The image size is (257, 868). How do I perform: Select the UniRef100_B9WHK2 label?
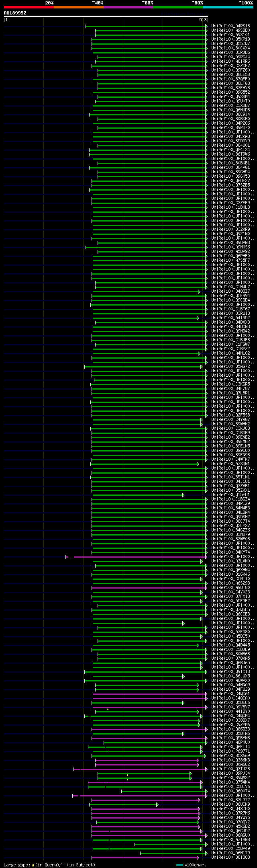pyautogui.click(x=230, y=424)
